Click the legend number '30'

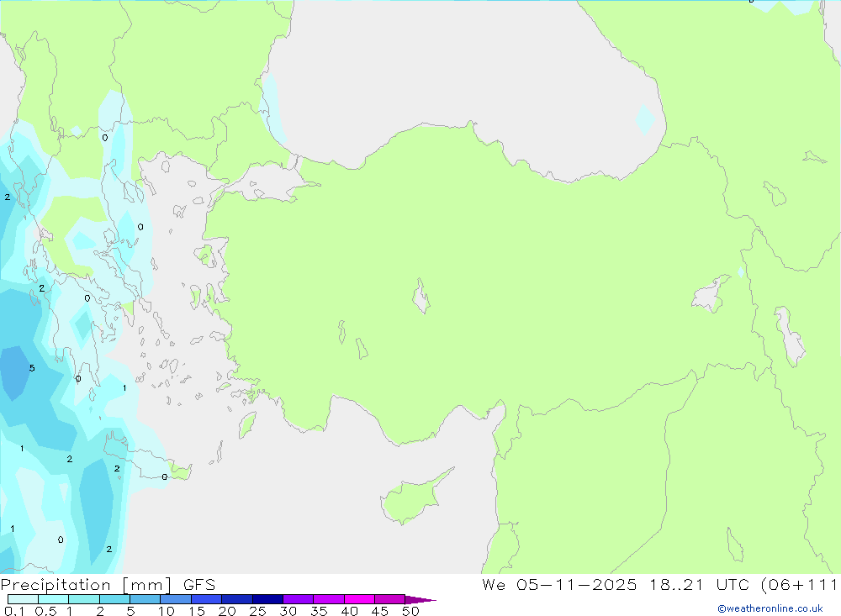288,611
